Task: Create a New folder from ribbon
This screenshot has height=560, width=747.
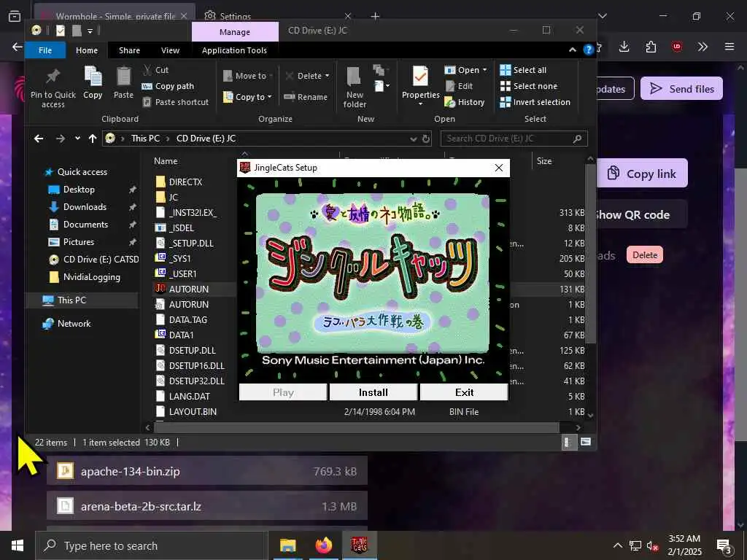Action: [x=355, y=87]
